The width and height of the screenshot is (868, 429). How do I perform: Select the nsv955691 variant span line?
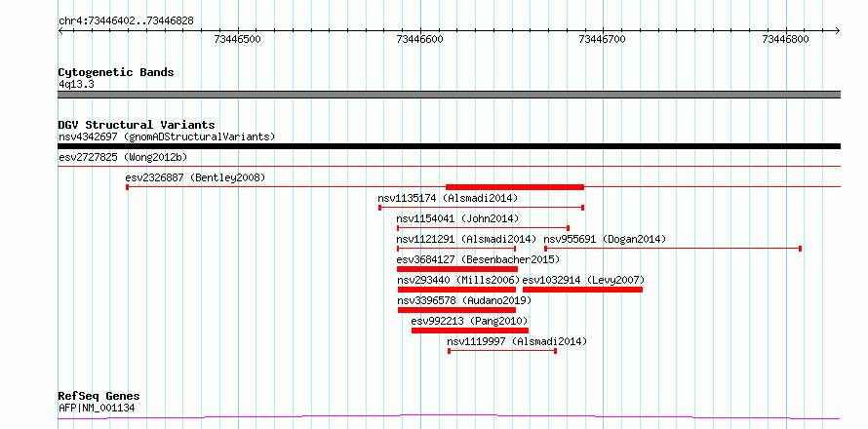click(x=673, y=249)
